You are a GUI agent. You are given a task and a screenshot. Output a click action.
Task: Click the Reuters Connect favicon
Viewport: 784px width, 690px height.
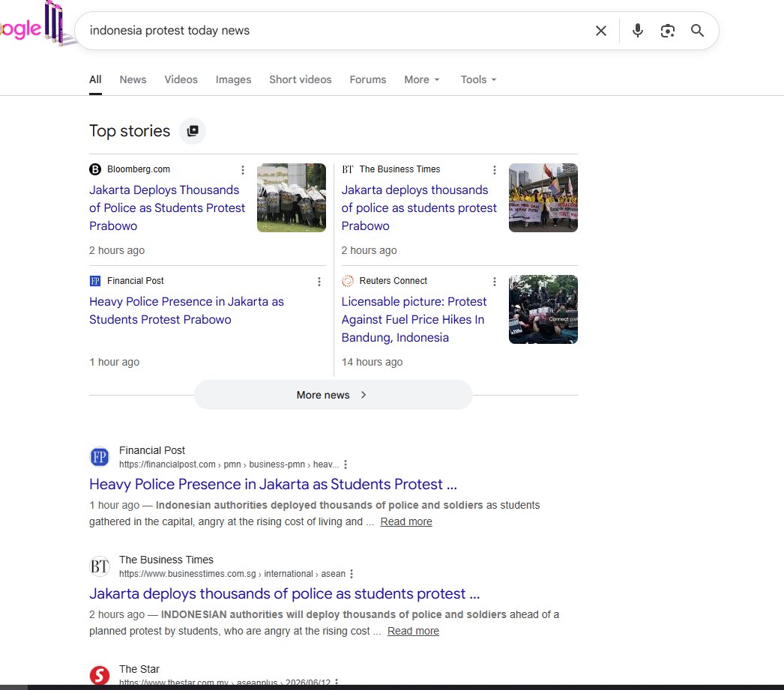point(348,281)
